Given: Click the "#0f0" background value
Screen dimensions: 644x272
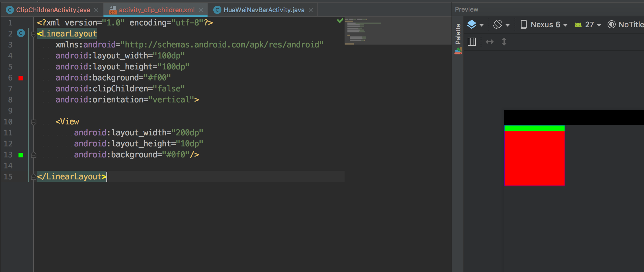Looking at the screenshot, I should click(x=176, y=155).
